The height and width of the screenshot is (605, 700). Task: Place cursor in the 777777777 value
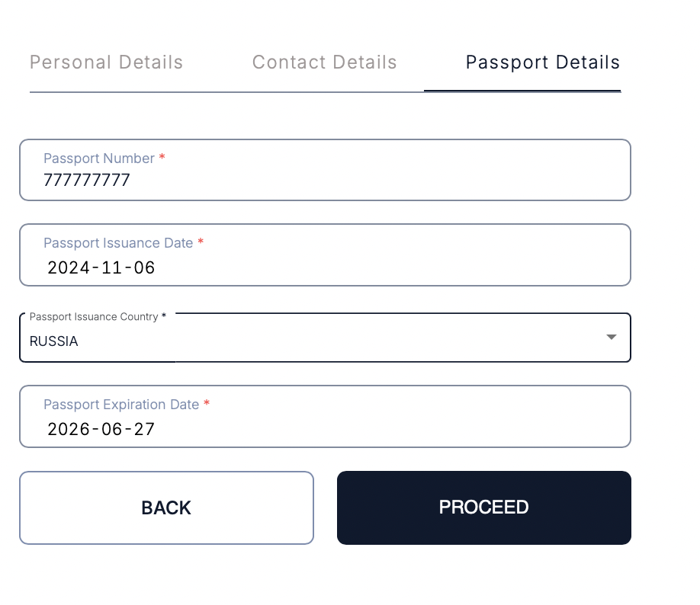87,181
